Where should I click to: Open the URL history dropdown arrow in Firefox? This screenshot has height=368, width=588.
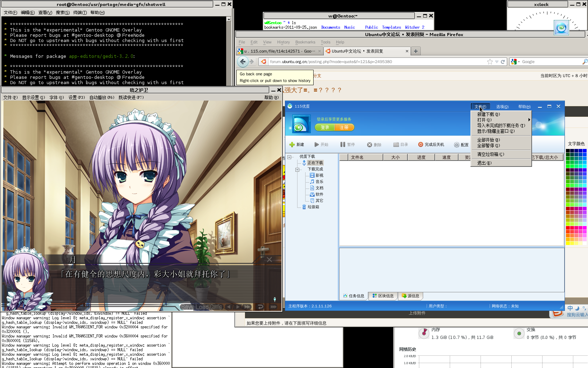tap(497, 62)
